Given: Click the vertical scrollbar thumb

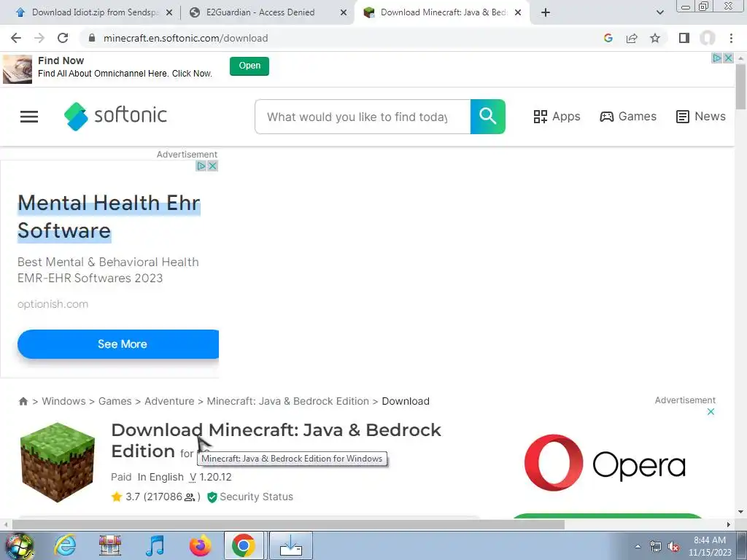Looking at the screenshot, I should (741, 86).
